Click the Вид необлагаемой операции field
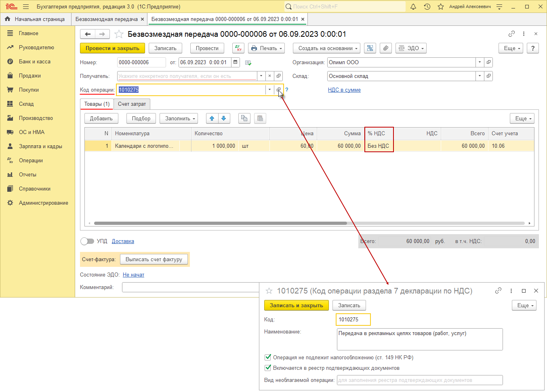 coord(420,380)
